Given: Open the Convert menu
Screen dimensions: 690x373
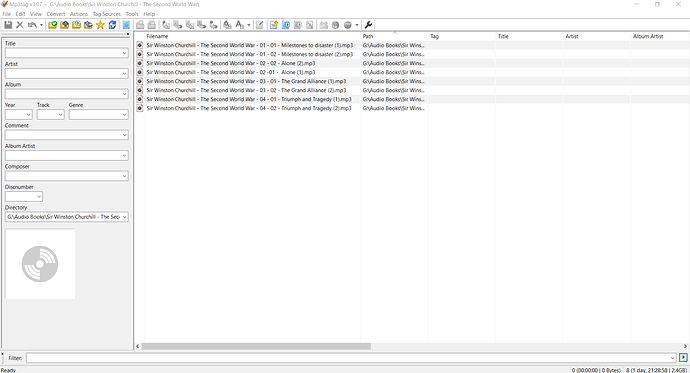Looking at the screenshot, I should [56, 14].
